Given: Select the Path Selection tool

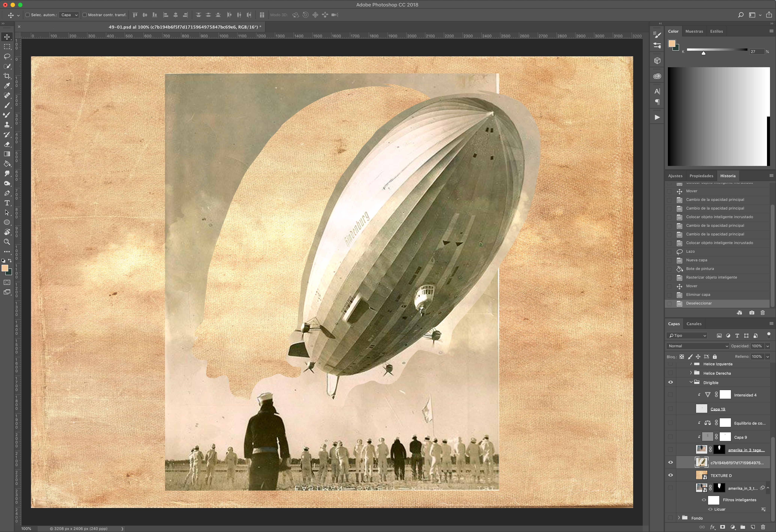Looking at the screenshot, I should click(7, 212).
